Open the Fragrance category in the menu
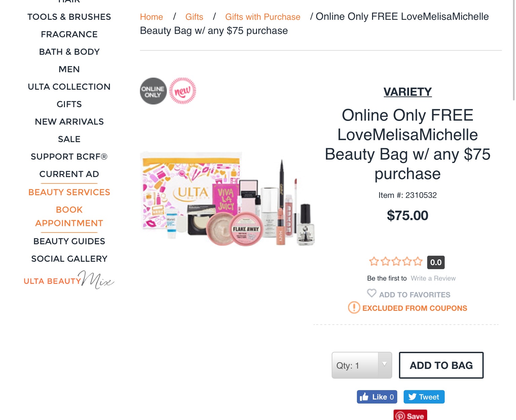516x420 pixels. (69, 34)
